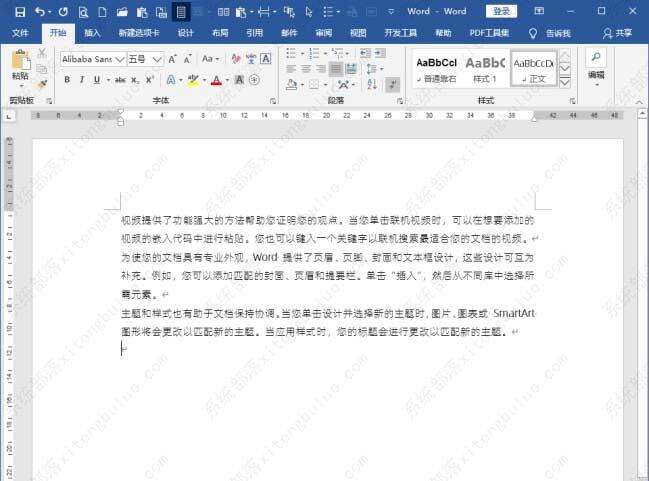Align the paragraph to the left
Screen dimensions: 649x481
291,69
